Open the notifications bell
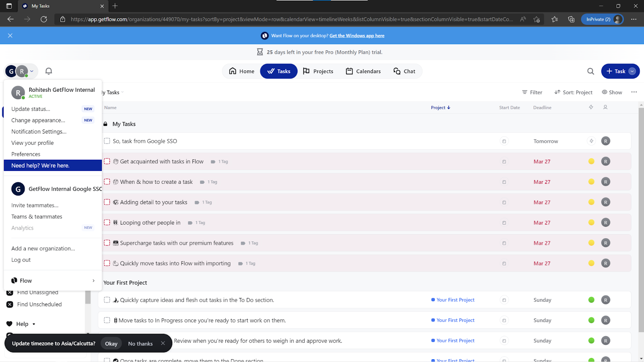Viewport: 644px width, 362px height. click(x=49, y=71)
